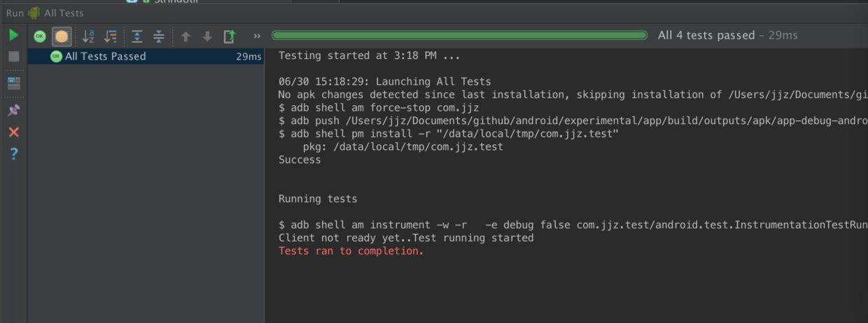
Task: Click the green Run (rerun) button
Action: pos(13,35)
